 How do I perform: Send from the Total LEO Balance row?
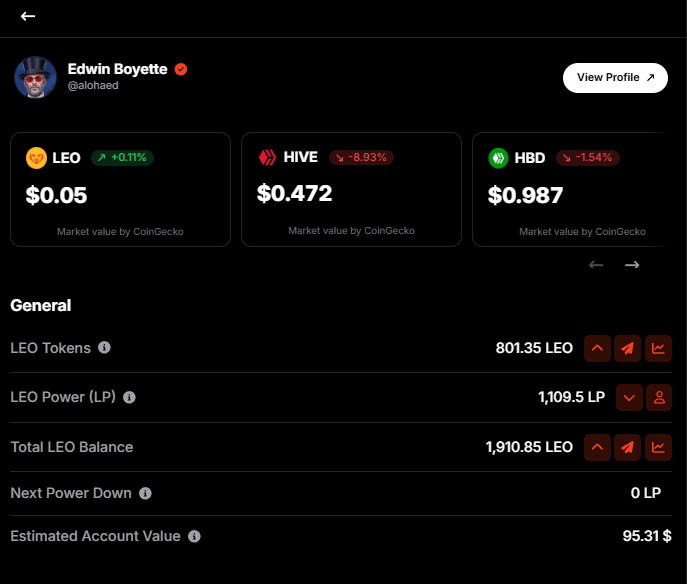point(627,447)
